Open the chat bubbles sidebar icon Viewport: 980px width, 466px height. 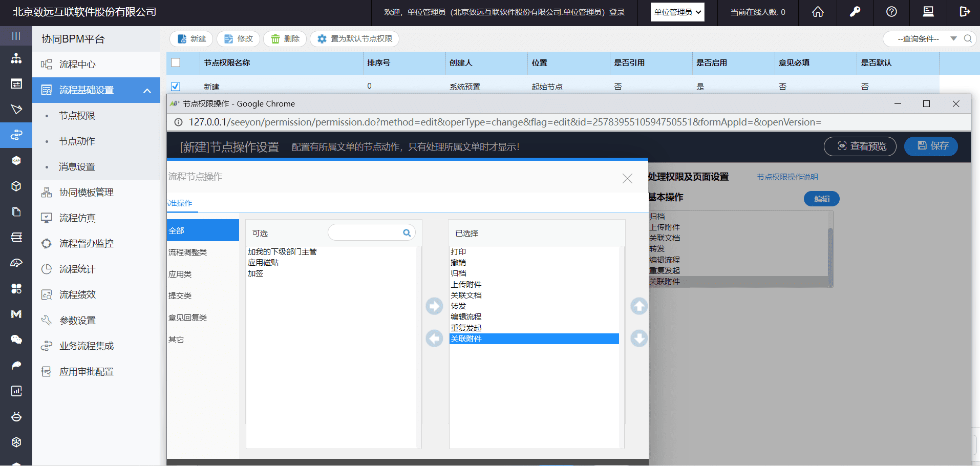tap(16, 340)
